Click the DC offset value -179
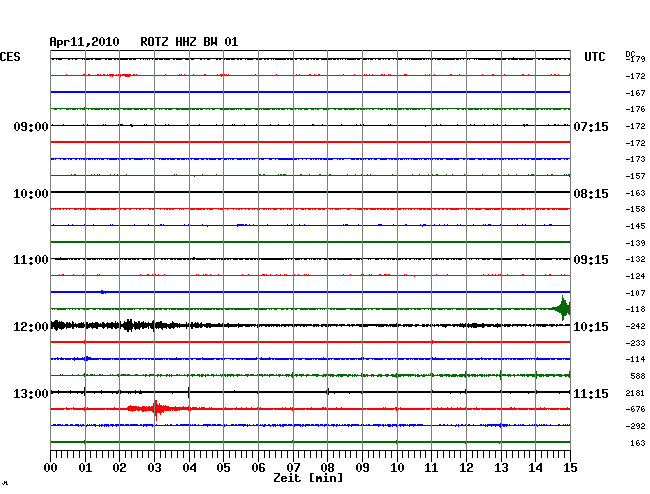Viewport: 650px width, 494px height. (x=636, y=59)
